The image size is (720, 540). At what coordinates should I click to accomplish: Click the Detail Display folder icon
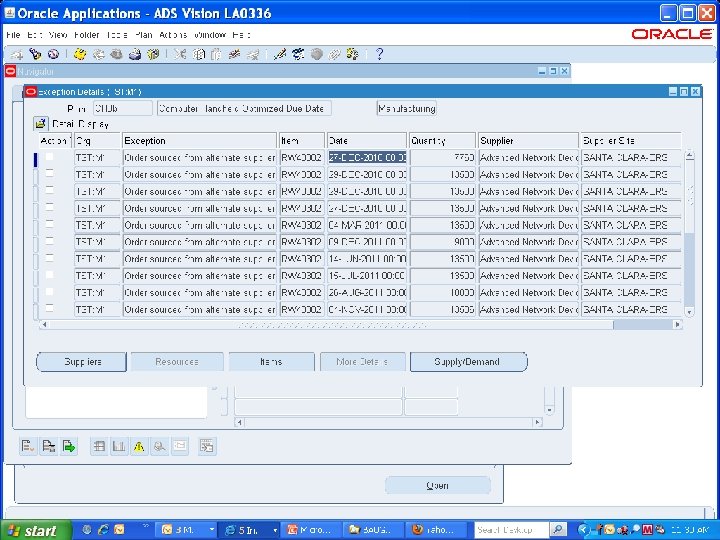point(40,124)
